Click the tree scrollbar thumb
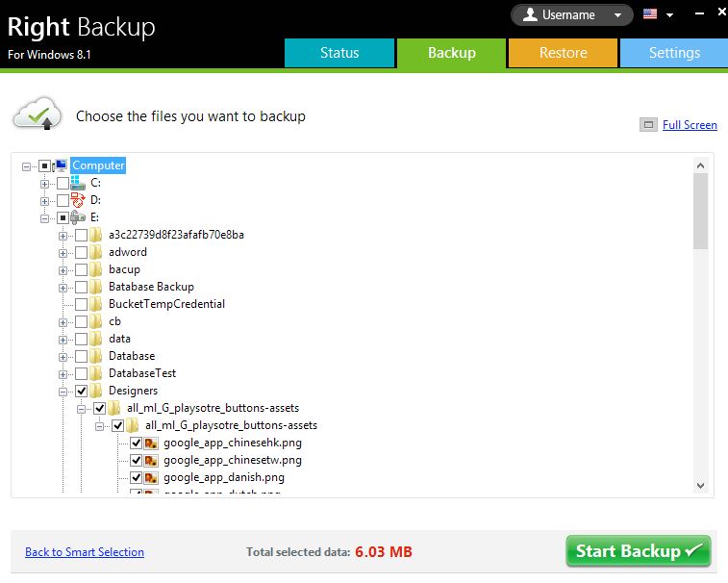The width and height of the screenshot is (728, 583). (x=701, y=212)
